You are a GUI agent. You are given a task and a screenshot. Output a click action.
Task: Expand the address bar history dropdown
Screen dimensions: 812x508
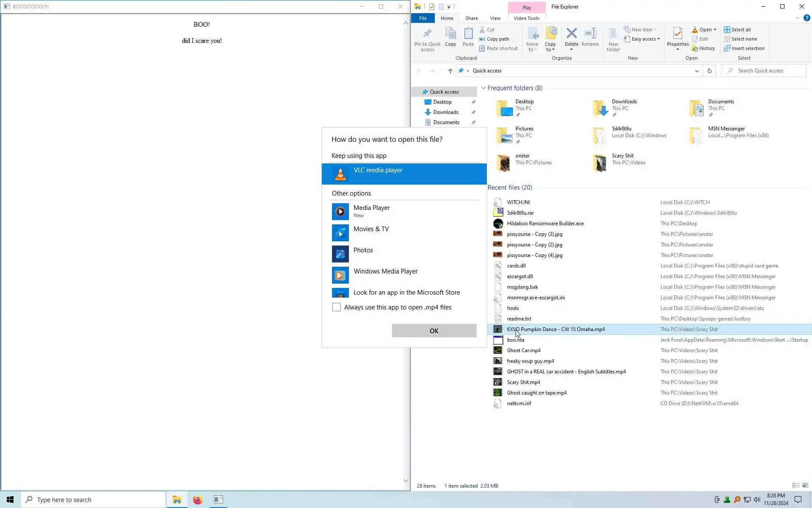pyautogui.click(x=697, y=71)
